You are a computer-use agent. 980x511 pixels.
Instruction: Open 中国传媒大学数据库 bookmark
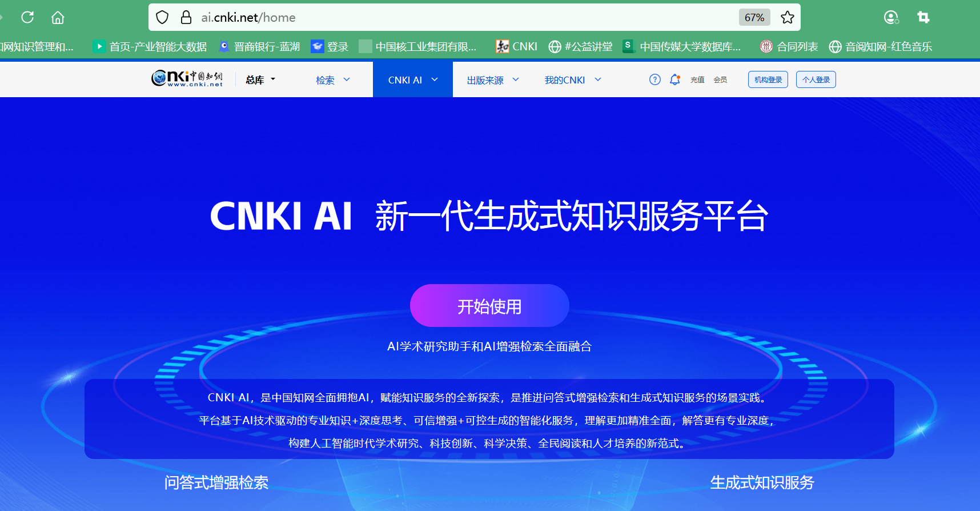[682, 46]
